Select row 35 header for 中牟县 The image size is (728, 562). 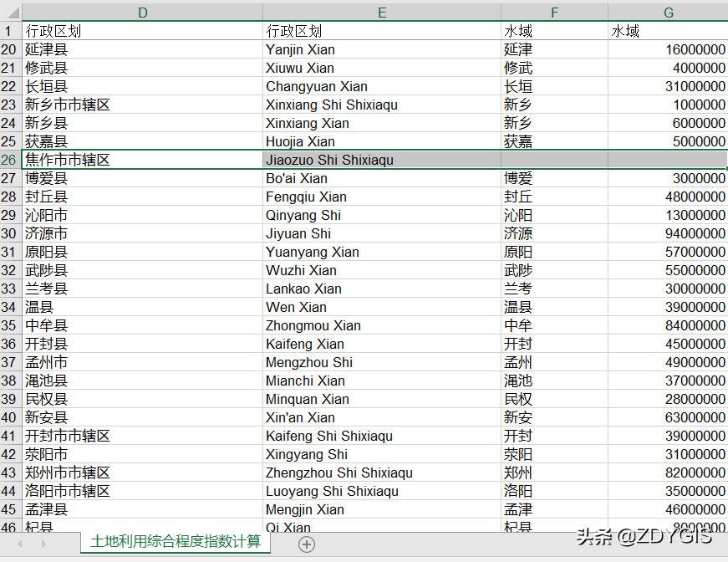(11, 325)
